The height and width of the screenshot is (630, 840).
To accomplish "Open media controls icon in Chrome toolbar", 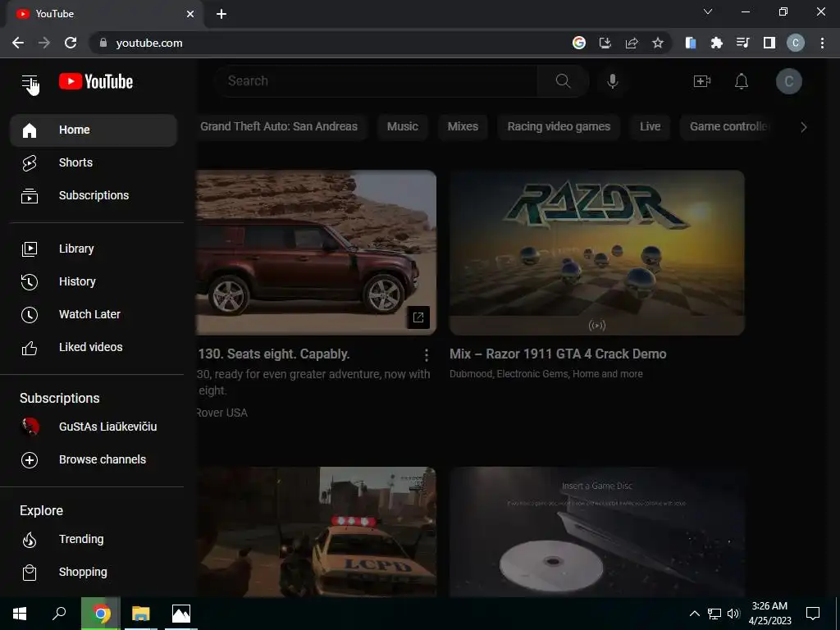I will (742, 43).
